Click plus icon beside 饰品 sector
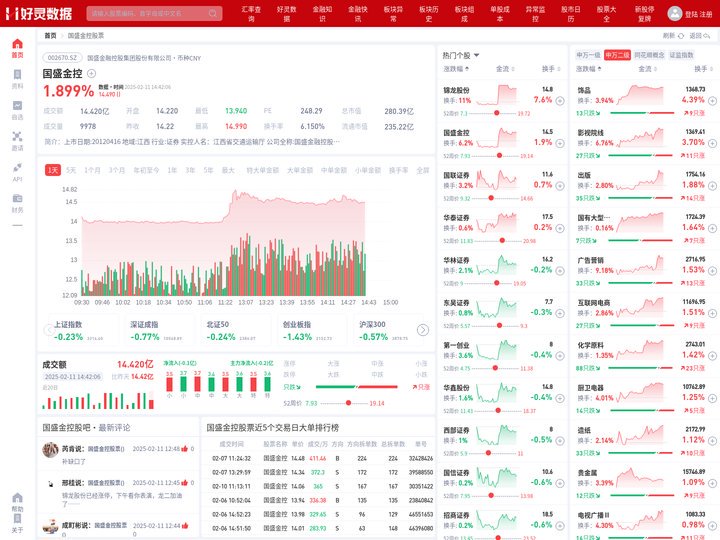The image size is (720, 540). [x=712, y=101]
